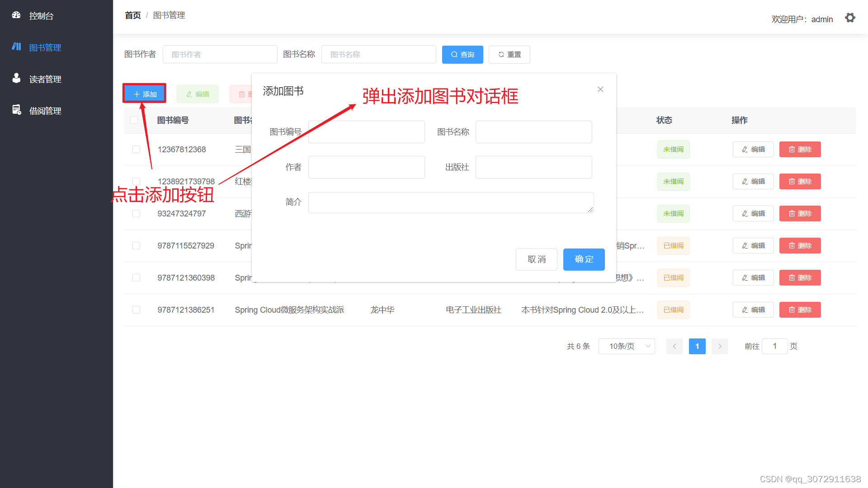
Task: Check the row for book 9787121360398
Action: click(136, 278)
